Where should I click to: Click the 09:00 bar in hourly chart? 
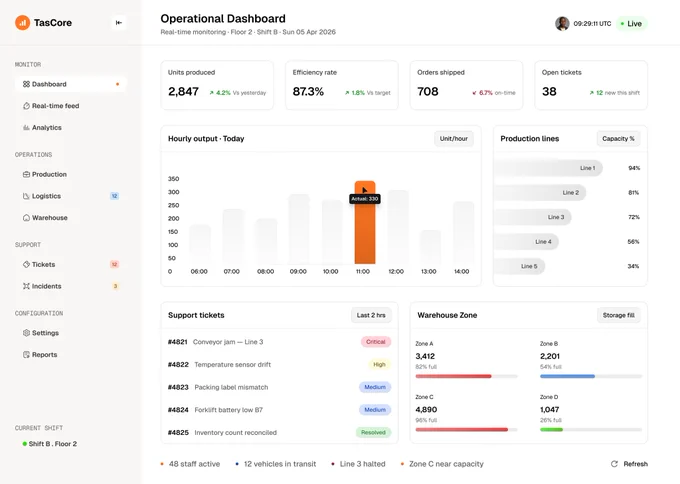coord(299,229)
